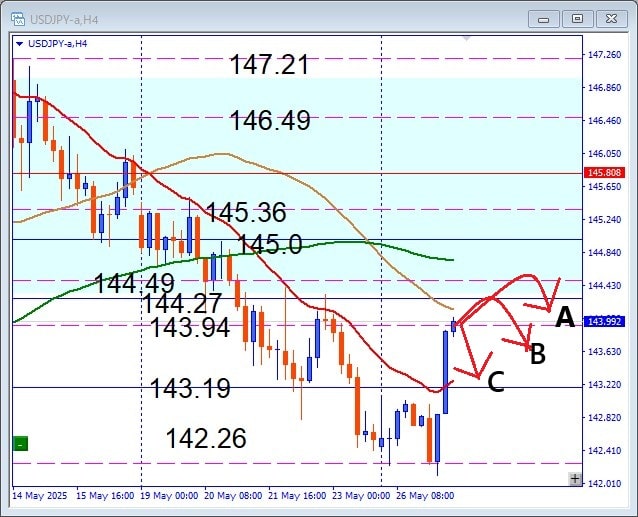Click 142.010 on the price scale

tap(605, 483)
